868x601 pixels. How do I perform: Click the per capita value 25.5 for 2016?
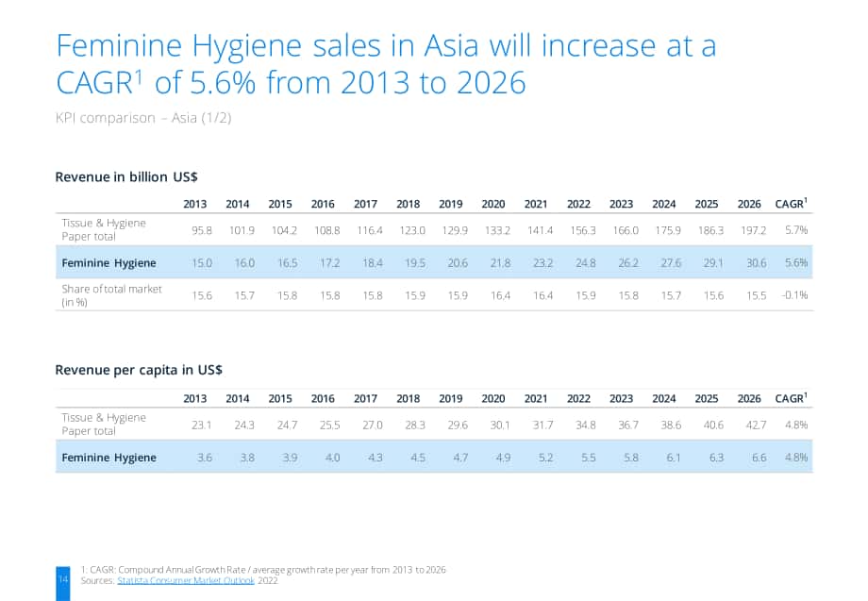[330, 425]
